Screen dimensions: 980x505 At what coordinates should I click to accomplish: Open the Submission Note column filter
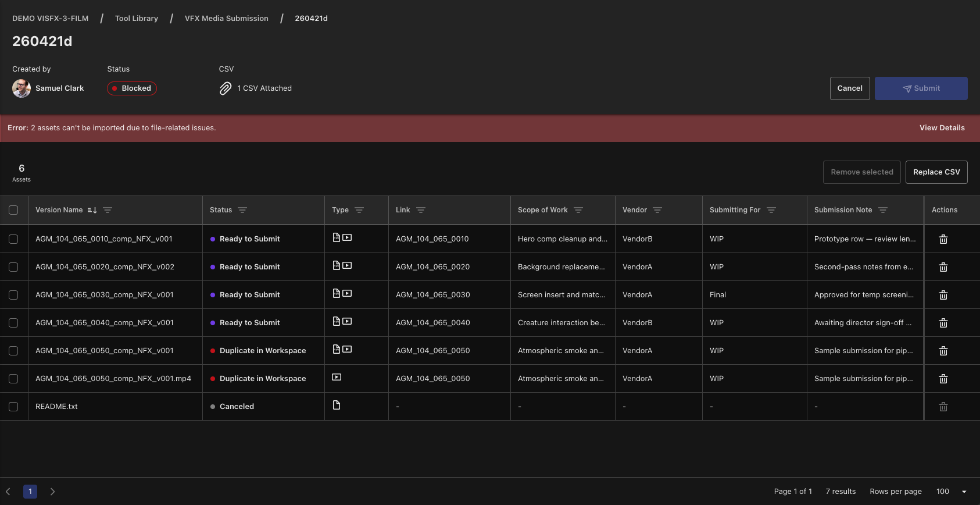tap(883, 210)
